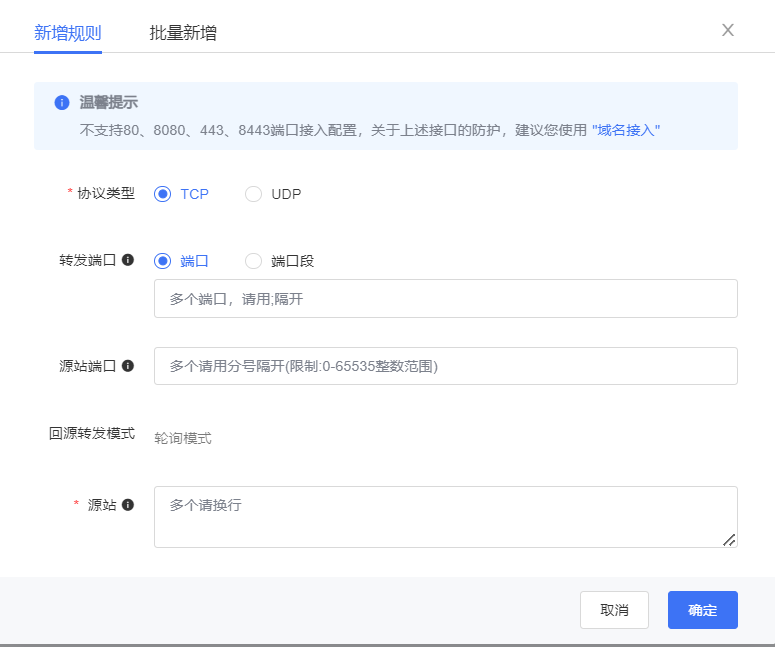Screen dimensions: 775x647
Task: Open the 新增规则 tab
Action: tap(68, 33)
